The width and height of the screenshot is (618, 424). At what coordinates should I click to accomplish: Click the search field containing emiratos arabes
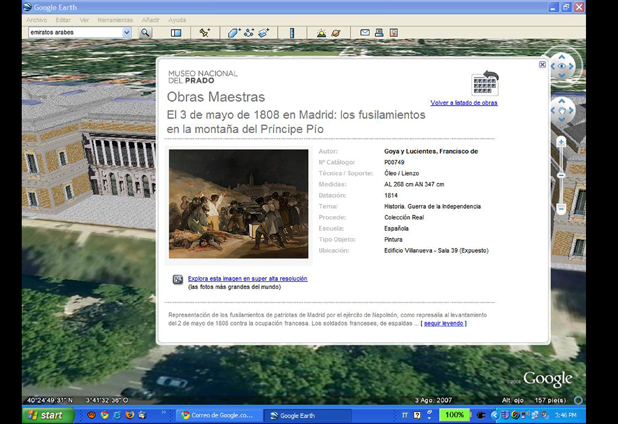coord(75,32)
